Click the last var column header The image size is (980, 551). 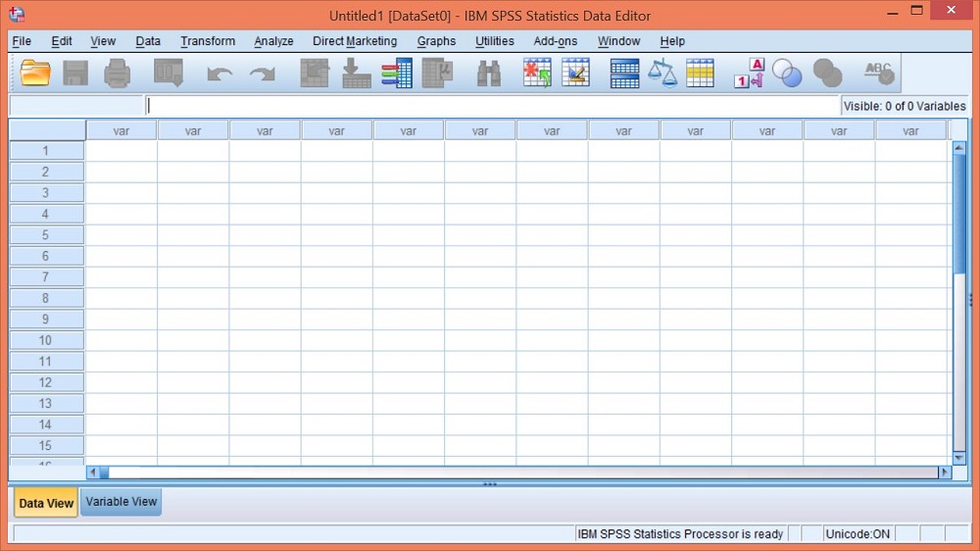[x=910, y=130]
